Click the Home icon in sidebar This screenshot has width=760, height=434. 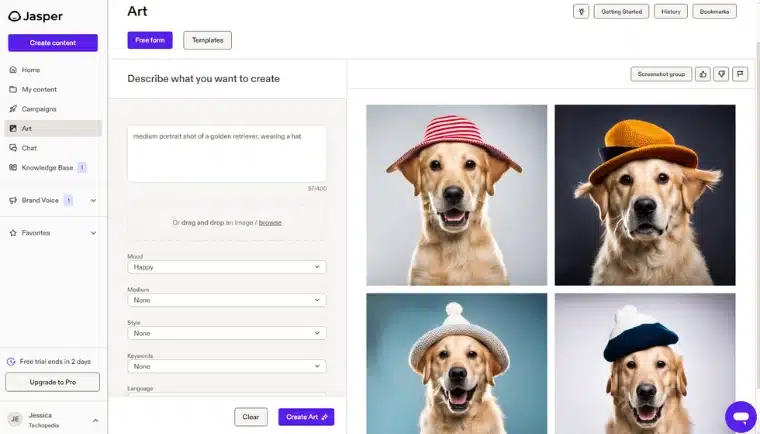(13, 70)
